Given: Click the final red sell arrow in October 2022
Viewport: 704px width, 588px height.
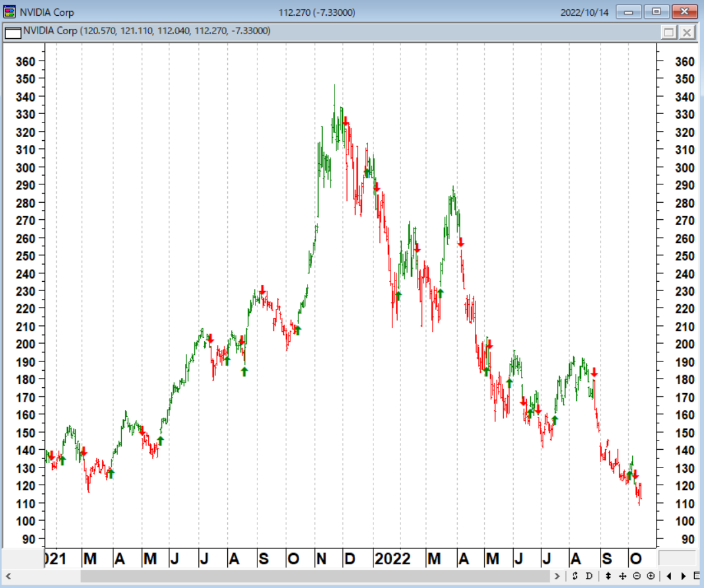Looking at the screenshot, I should pos(636,475).
